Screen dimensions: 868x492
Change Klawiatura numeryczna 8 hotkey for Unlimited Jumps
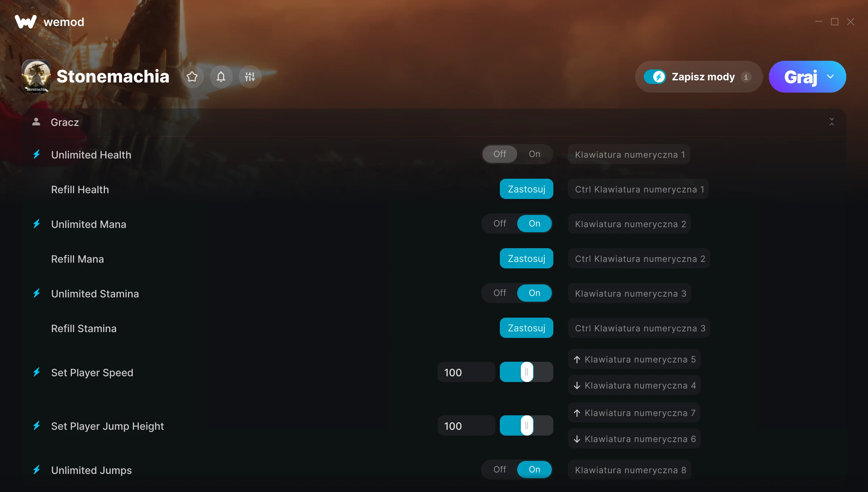tap(630, 470)
